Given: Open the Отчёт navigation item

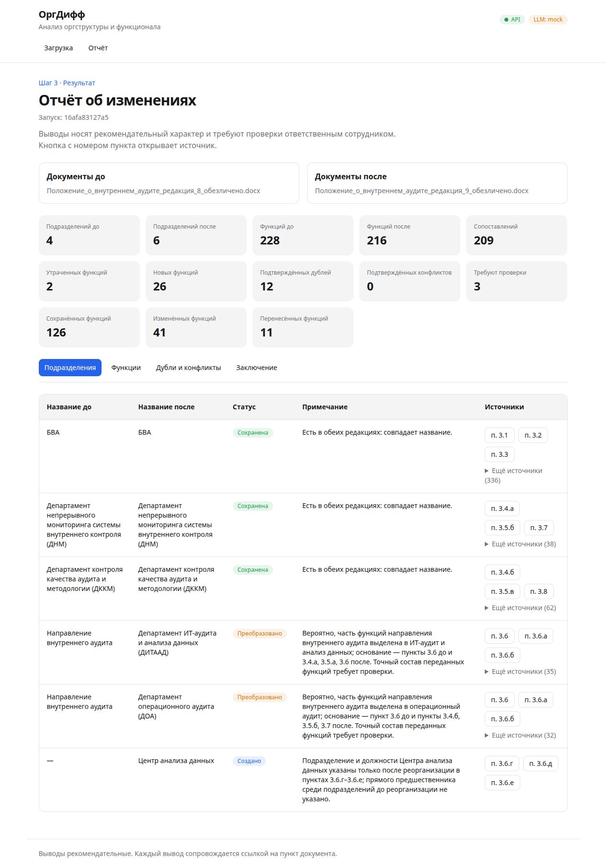Looking at the screenshot, I should point(98,48).
